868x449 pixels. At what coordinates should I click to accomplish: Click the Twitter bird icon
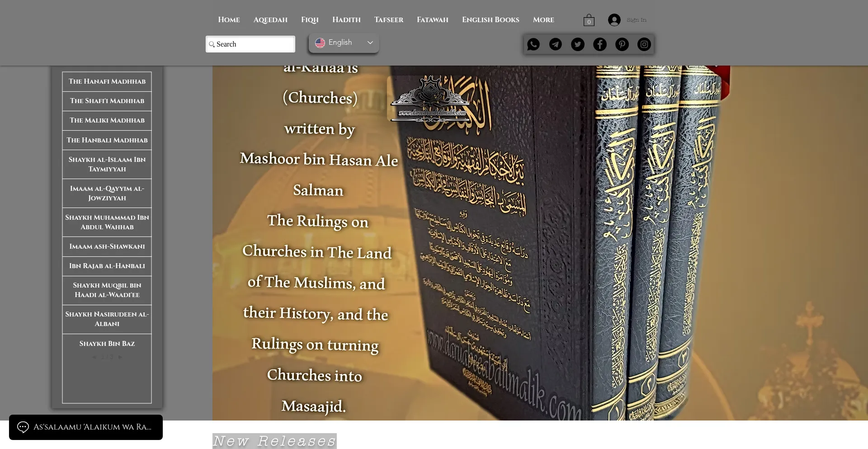(578, 44)
